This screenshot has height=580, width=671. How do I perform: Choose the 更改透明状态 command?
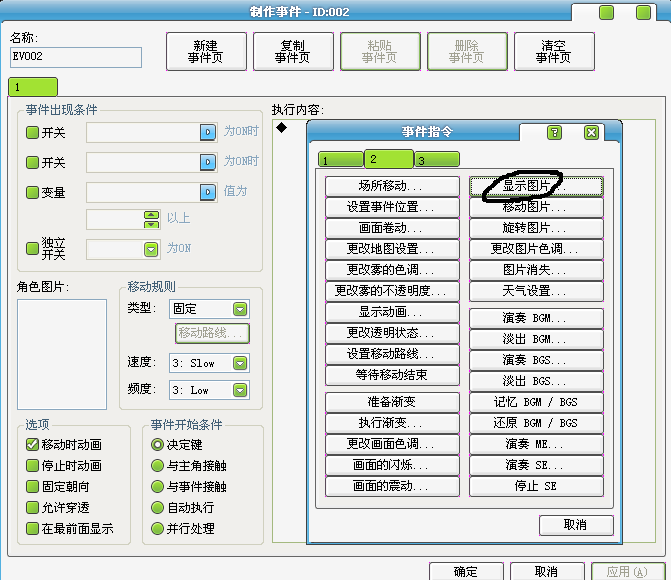point(392,333)
